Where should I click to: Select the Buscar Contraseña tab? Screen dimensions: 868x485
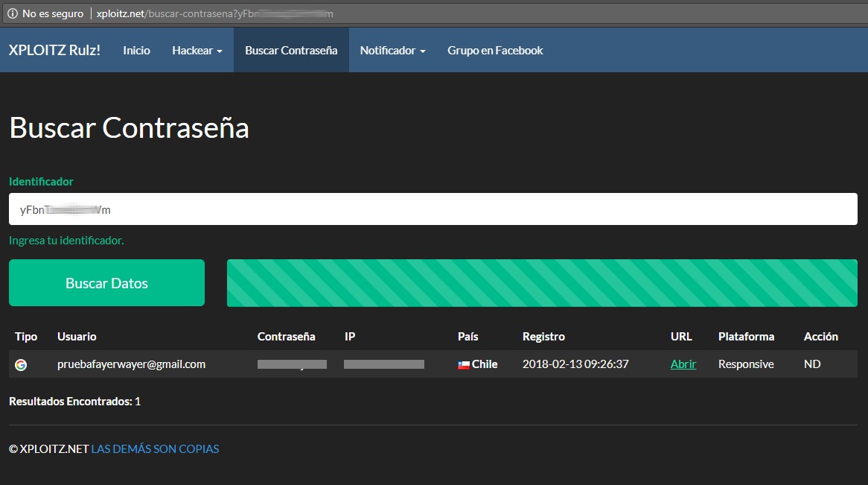291,51
